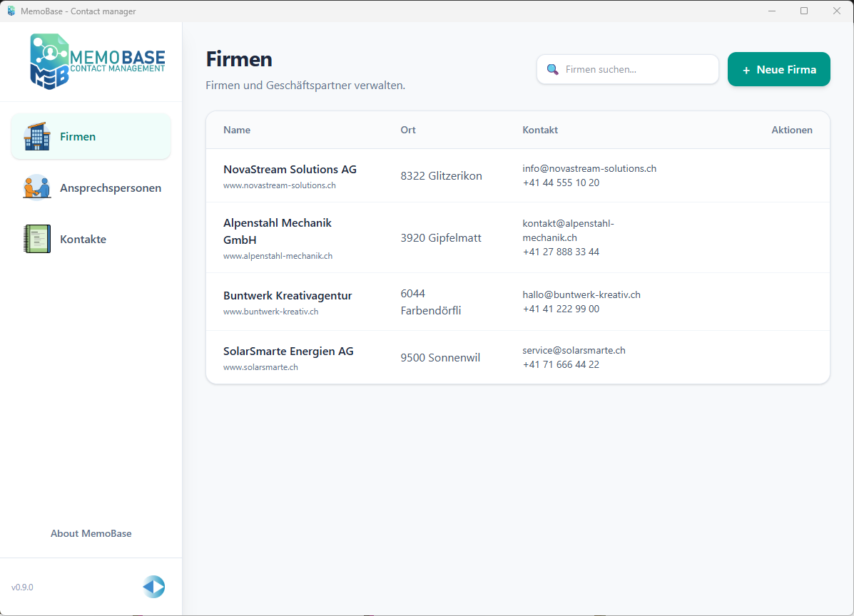
Task: Open About MemoBase
Action: (x=91, y=533)
